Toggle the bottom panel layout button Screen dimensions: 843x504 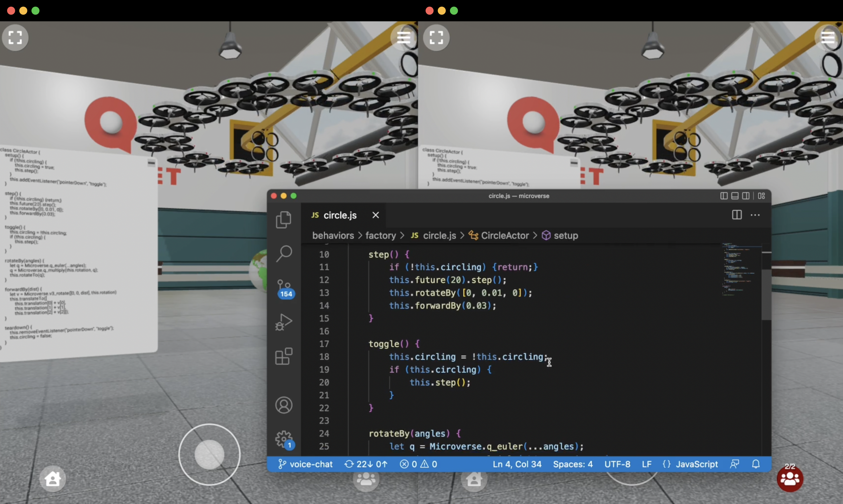point(735,196)
